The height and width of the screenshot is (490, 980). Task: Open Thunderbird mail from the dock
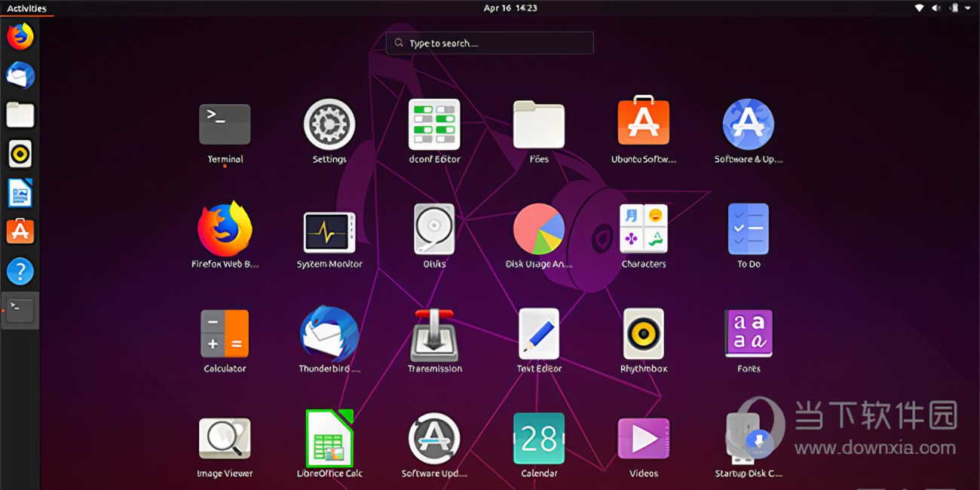point(20,75)
